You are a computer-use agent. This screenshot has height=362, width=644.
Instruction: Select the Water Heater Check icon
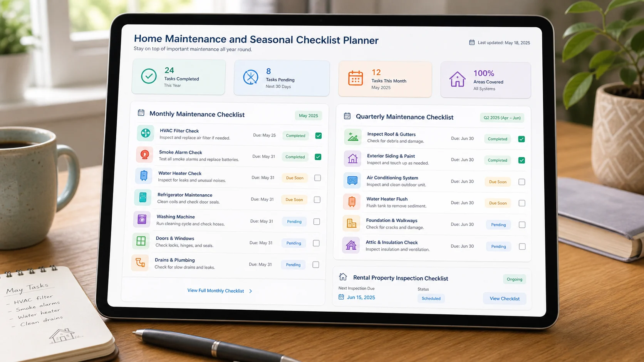[x=144, y=176]
